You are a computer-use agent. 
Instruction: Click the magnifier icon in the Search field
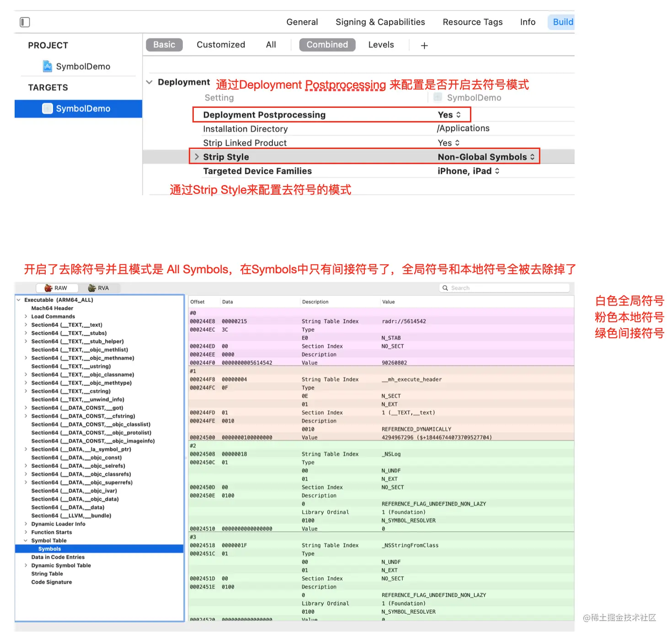445,287
